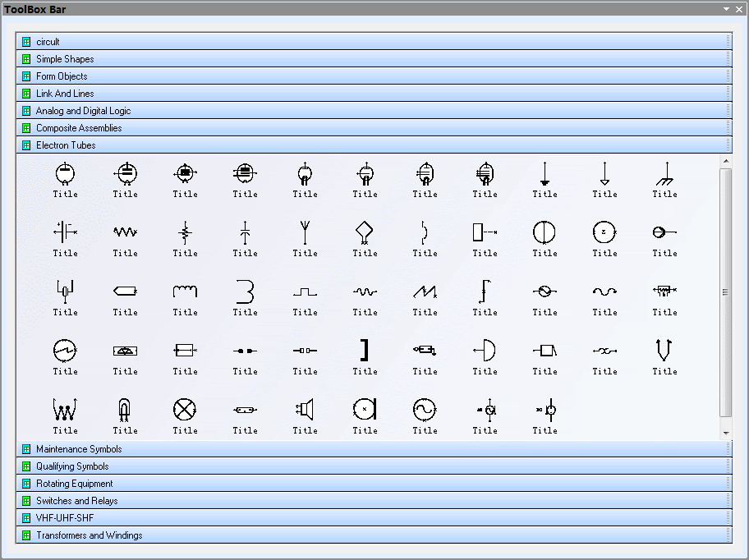749x560 pixels.
Task: Select the variable resistor with arrow
Action: 186,232
